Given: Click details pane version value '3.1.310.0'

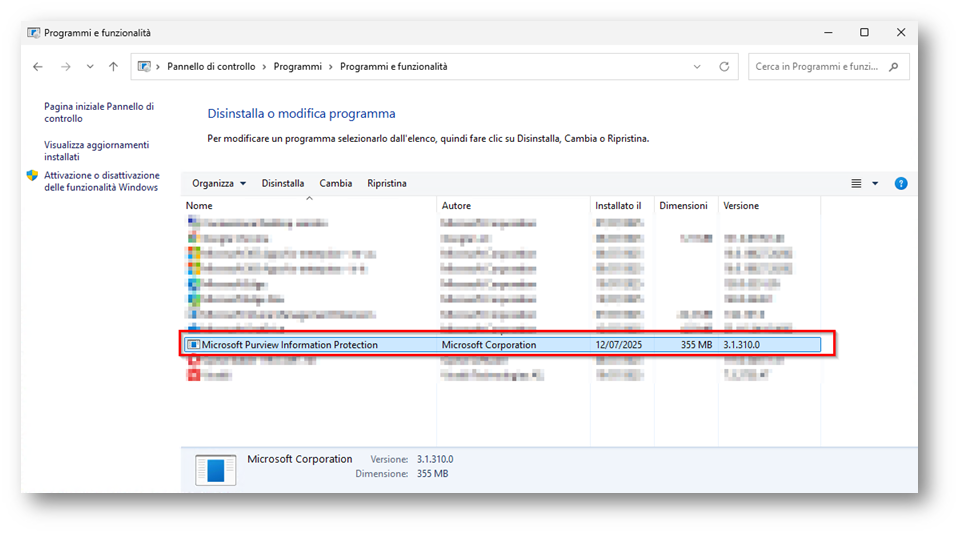Looking at the screenshot, I should 435,459.
